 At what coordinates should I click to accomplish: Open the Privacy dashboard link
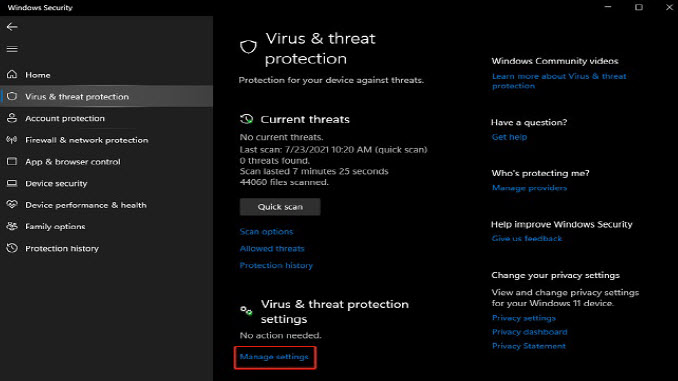530,332
